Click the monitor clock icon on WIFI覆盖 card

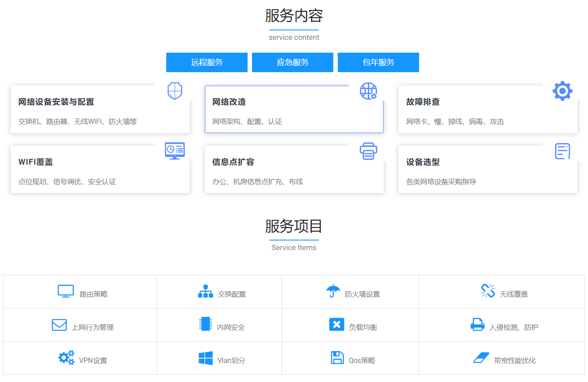pyautogui.click(x=175, y=150)
